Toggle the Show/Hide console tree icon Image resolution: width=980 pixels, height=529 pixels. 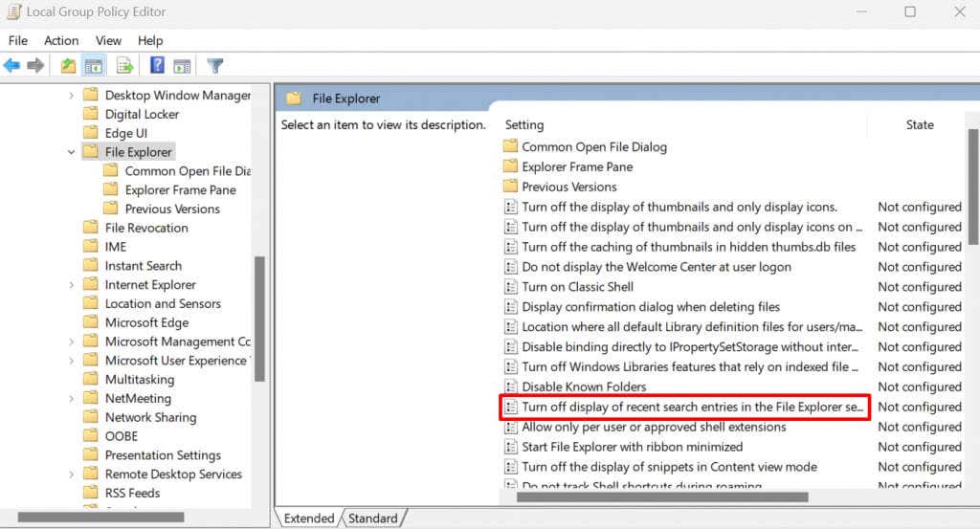pos(94,65)
